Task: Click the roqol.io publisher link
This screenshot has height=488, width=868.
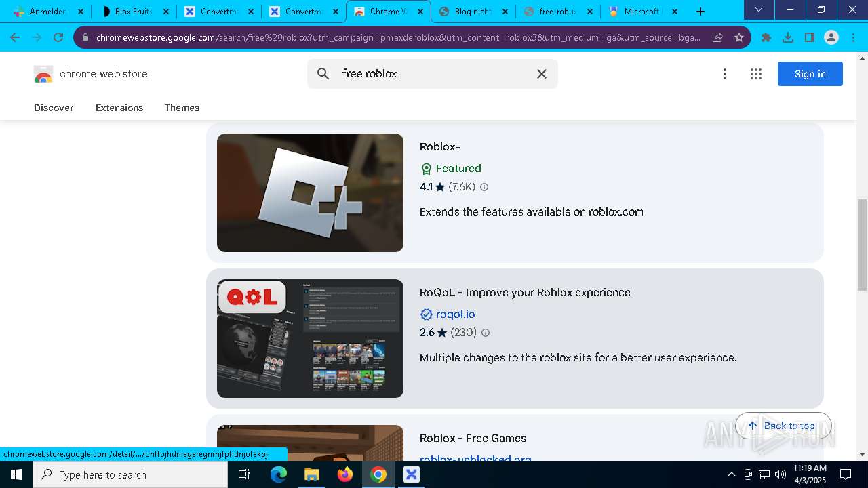Action: coord(455,314)
